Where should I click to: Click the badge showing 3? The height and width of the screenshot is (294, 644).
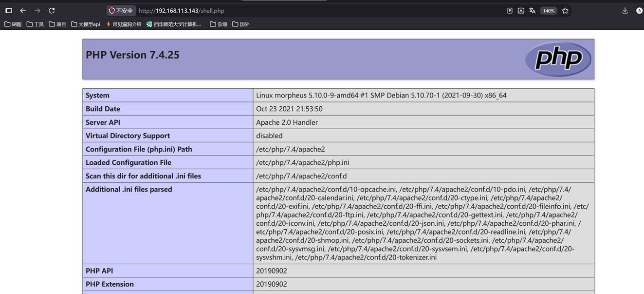[x=639, y=11]
